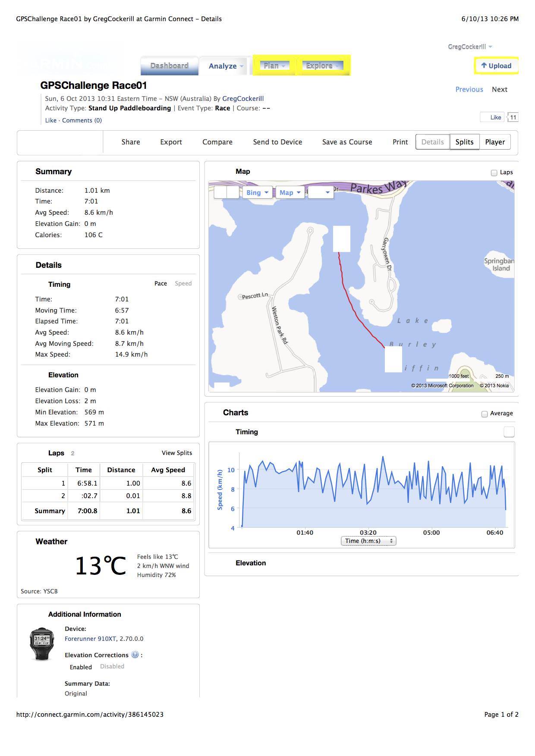The height and width of the screenshot is (756, 535).
Task: Set Elevation Corrections to Disabled
Action: 112,666
